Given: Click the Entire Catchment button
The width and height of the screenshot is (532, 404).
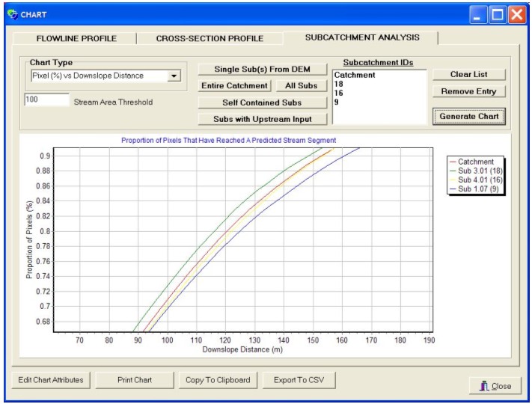Looking at the screenshot, I should [x=234, y=86].
